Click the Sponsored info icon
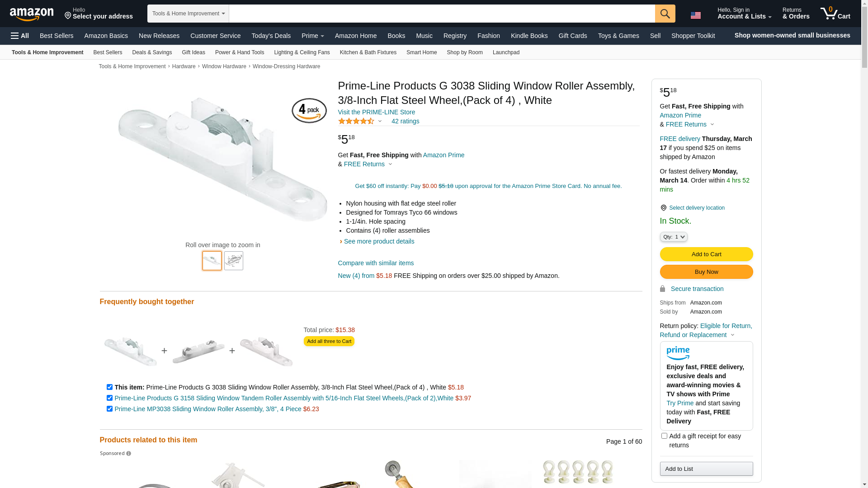The height and width of the screenshot is (488, 868). tap(128, 454)
